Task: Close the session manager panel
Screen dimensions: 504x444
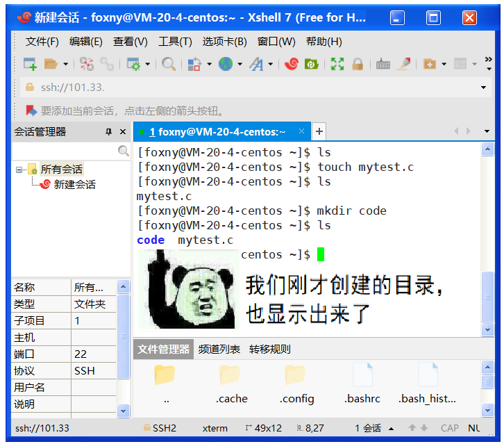Action: (x=123, y=131)
